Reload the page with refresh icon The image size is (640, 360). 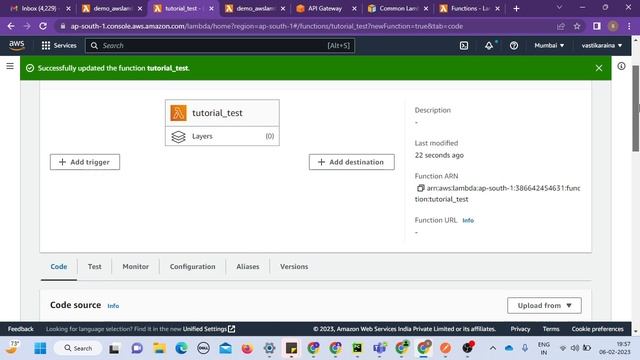(x=43, y=26)
